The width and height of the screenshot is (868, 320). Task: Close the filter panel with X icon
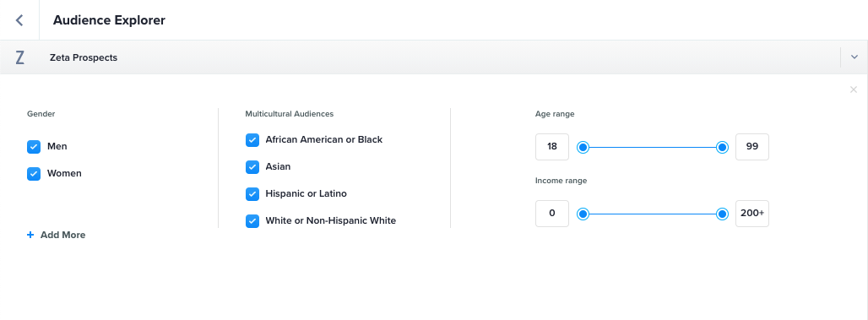click(x=853, y=89)
